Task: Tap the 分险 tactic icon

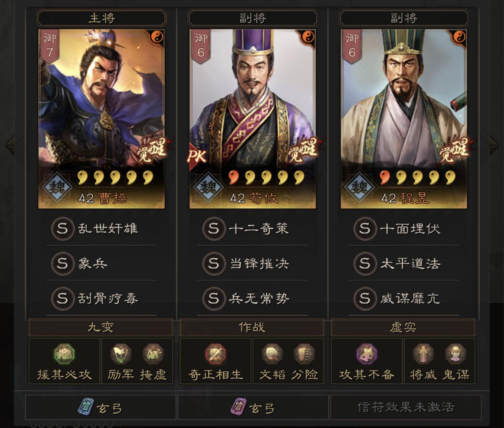Action: click(304, 354)
